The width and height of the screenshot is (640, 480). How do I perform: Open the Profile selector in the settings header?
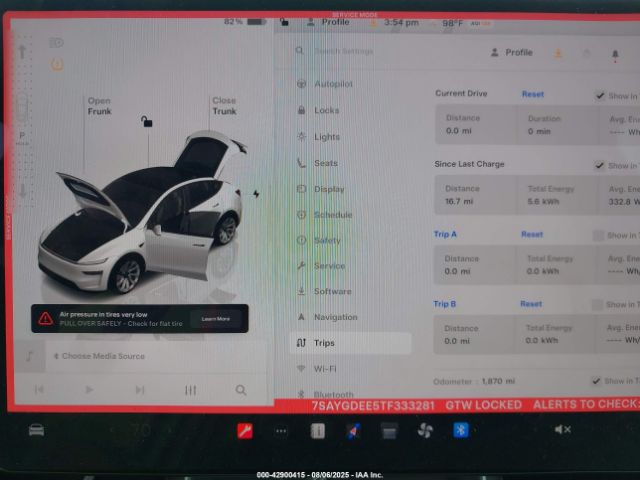pos(512,53)
